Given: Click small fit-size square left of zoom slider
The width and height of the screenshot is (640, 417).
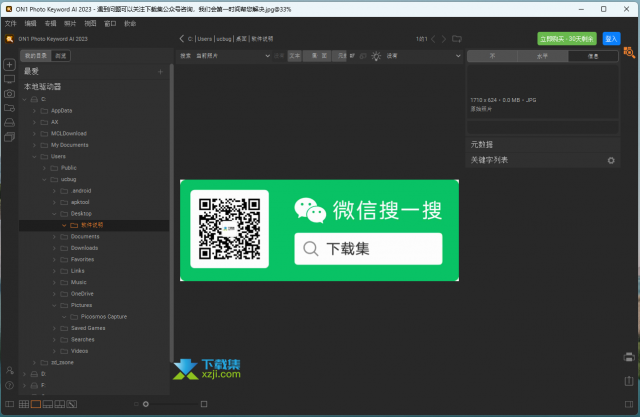Looking at the screenshot, I should [136, 404].
